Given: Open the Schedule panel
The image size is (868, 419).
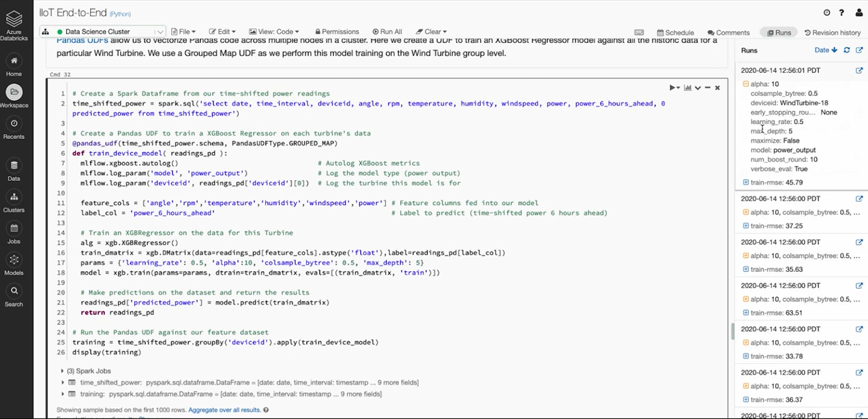Looking at the screenshot, I should 675,32.
